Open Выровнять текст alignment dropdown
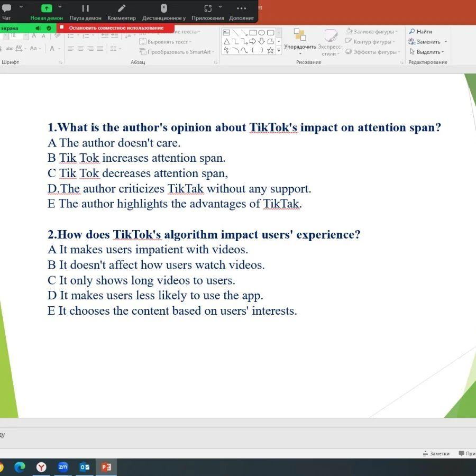Viewport: 476px width, 476px height. (x=165, y=42)
